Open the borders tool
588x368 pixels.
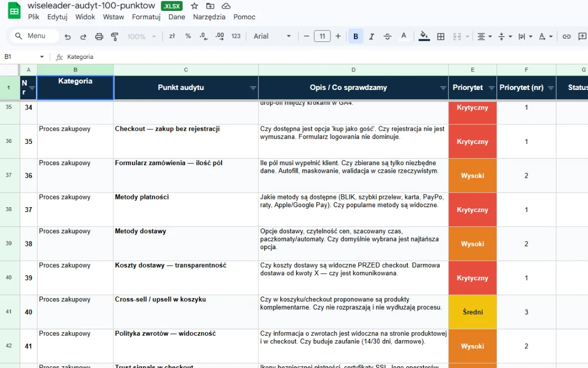click(x=441, y=37)
